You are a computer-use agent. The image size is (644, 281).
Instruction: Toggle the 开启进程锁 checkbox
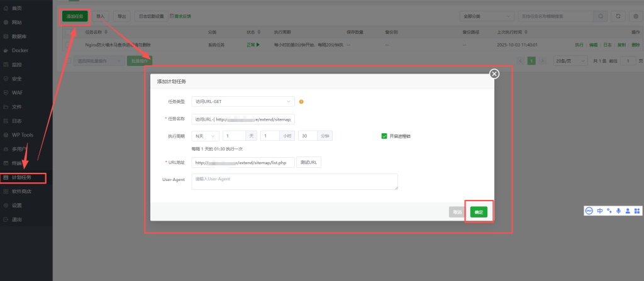click(384, 136)
